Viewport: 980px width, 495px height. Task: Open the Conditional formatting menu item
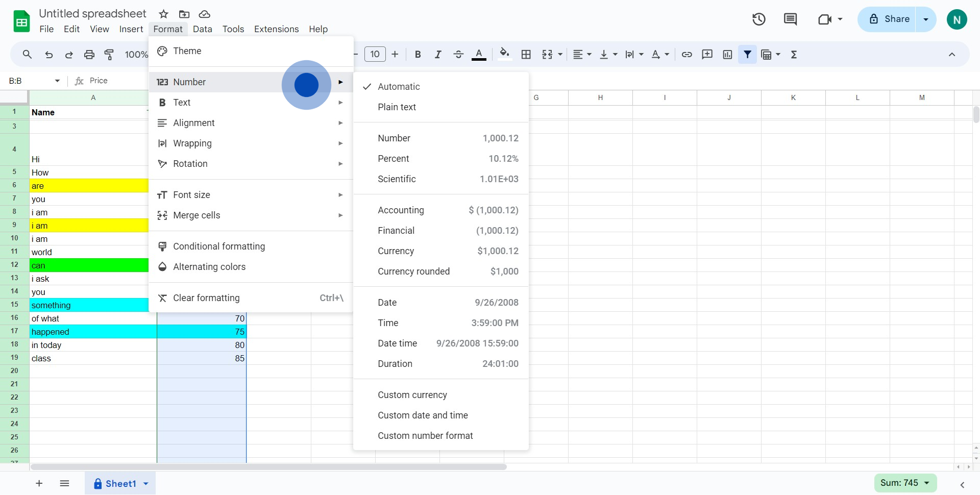(x=219, y=246)
